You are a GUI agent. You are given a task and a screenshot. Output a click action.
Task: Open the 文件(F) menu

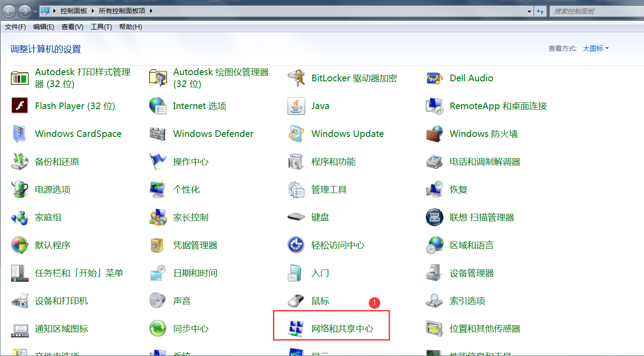pyautogui.click(x=15, y=27)
